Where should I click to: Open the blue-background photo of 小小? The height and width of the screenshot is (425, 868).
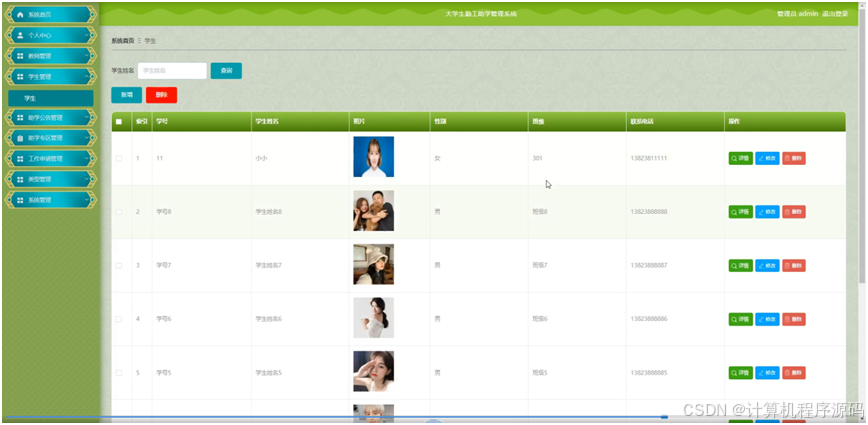(374, 157)
